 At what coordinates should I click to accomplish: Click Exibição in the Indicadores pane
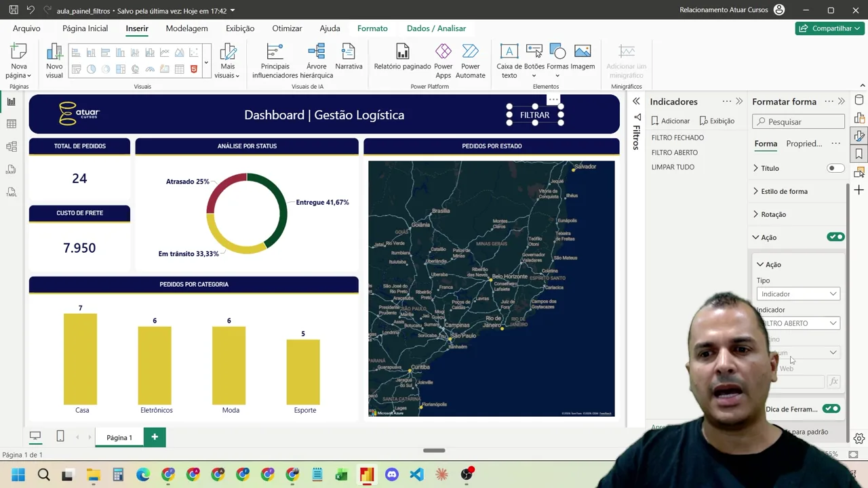pos(717,121)
